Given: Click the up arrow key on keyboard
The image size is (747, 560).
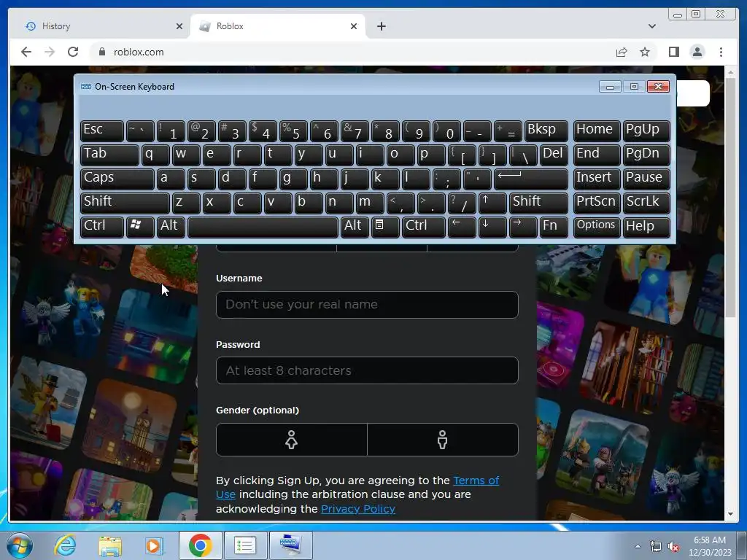Looking at the screenshot, I should tap(492, 203).
